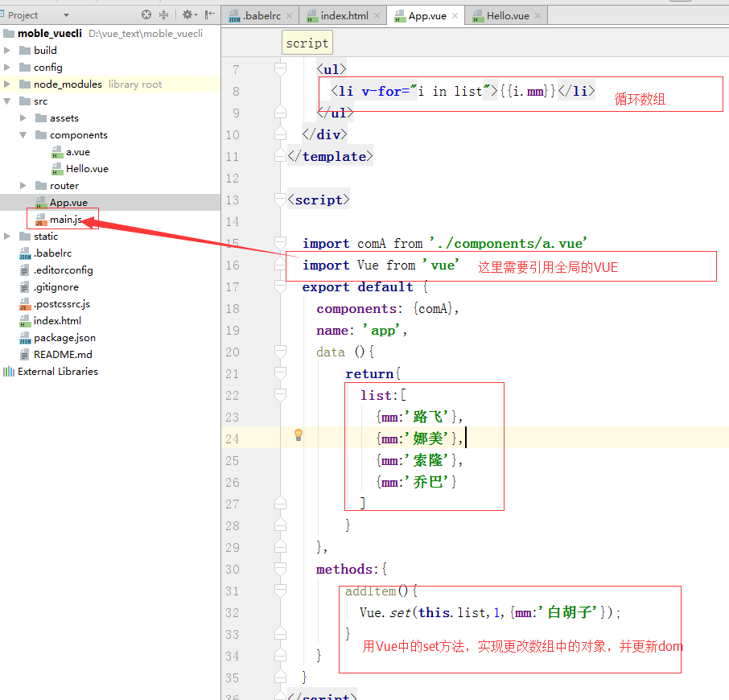Screen dimensions: 729x700
Task: Click the script breadcrumb
Action: point(307,43)
